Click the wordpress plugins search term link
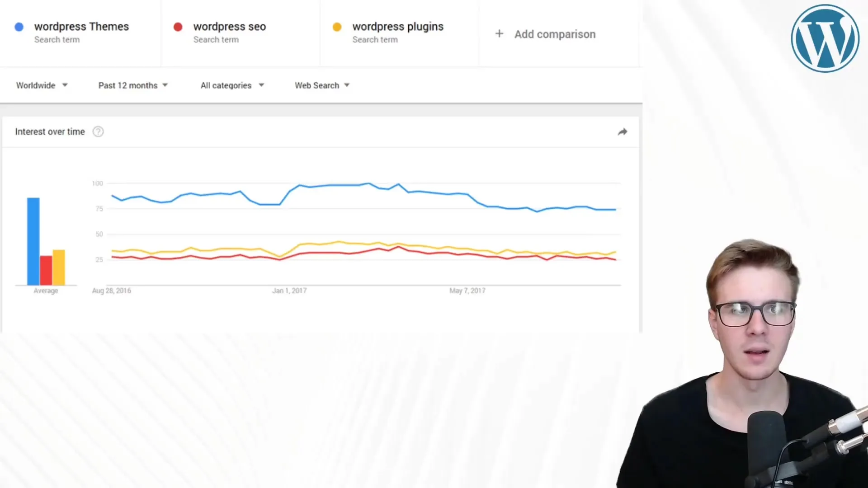This screenshot has width=868, height=488. click(x=398, y=26)
